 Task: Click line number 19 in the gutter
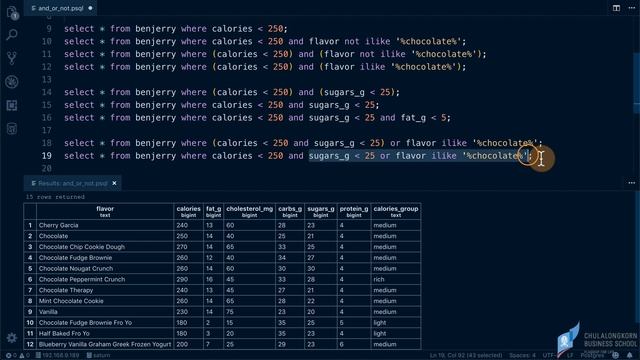(x=47, y=156)
